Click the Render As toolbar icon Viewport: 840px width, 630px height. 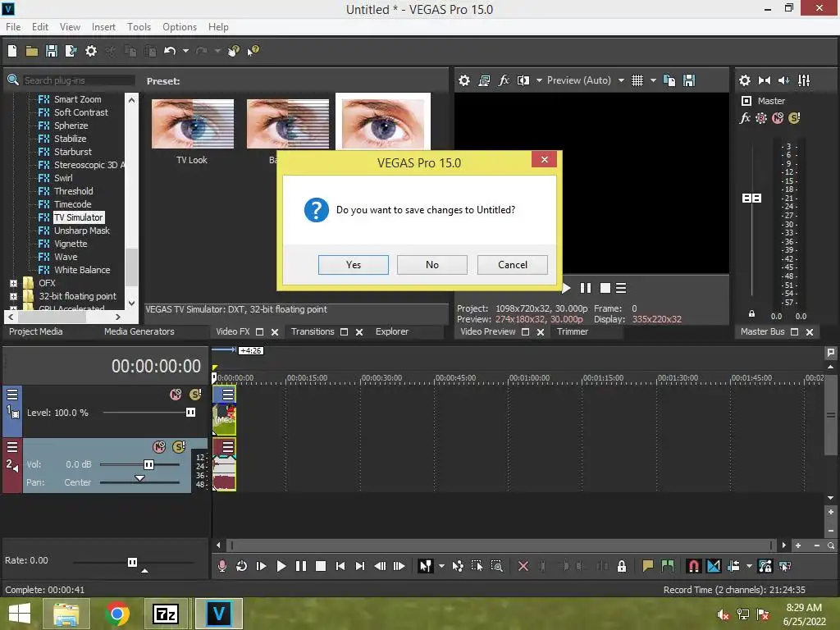click(x=71, y=51)
